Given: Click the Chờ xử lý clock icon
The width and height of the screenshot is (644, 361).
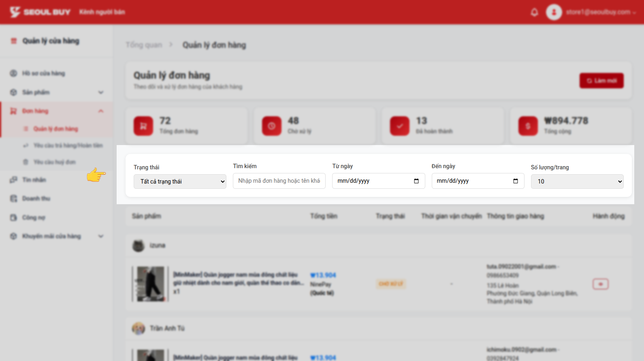Looking at the screenshot, I should [271, 126].
